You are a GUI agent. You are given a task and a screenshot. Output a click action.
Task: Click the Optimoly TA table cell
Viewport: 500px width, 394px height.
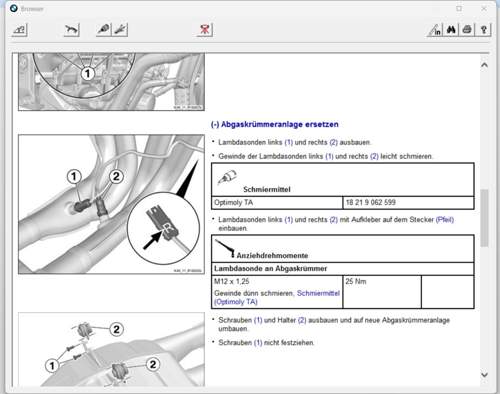click(277, 203)
